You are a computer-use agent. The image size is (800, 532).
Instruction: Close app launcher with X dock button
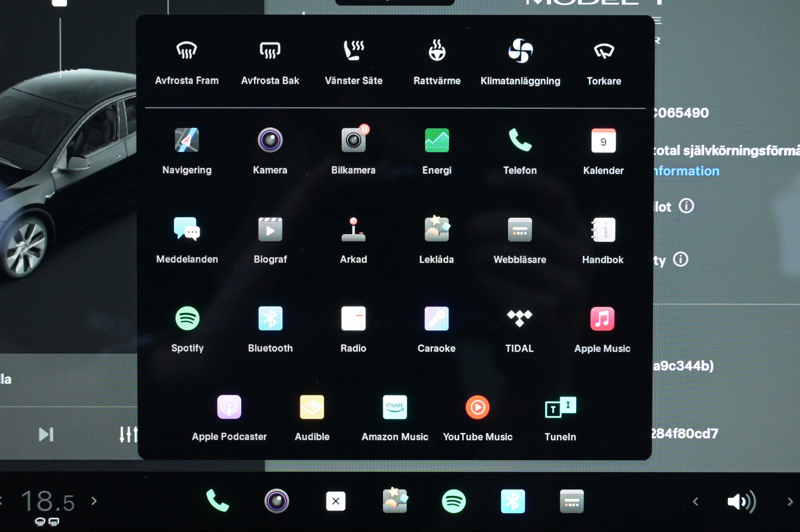pyautogui.click(x=336, y=501)
